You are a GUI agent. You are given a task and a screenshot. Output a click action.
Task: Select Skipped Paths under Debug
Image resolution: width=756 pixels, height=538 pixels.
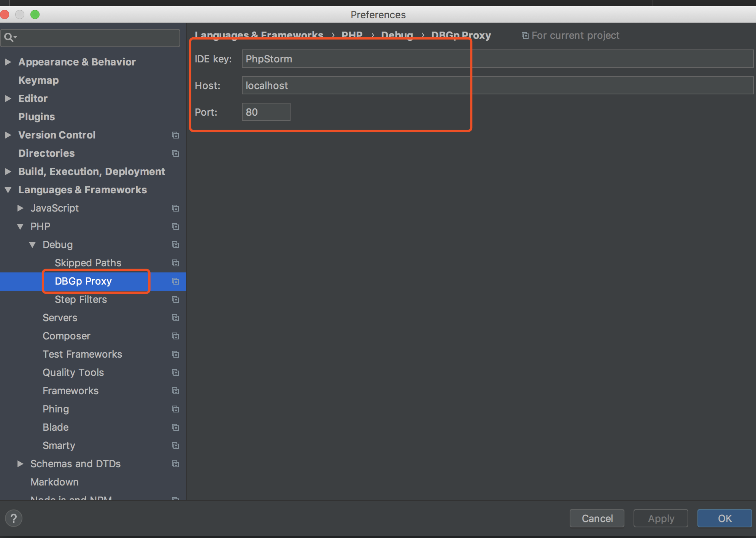[88, 263]
